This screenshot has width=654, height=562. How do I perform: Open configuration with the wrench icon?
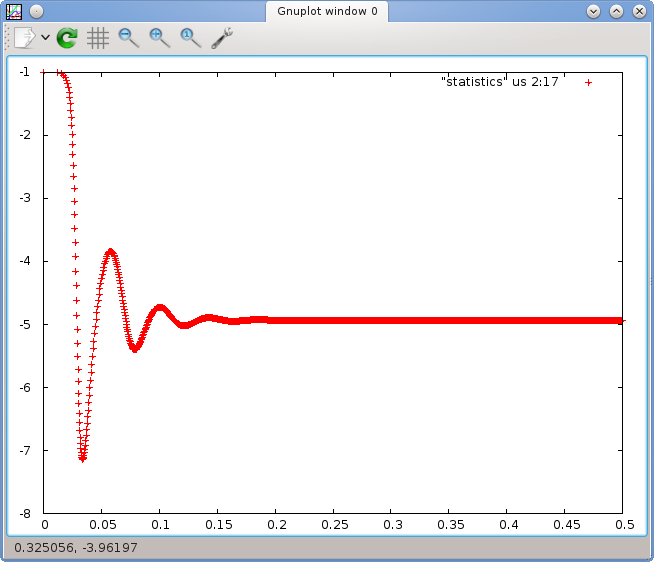[x=222, y=38]
